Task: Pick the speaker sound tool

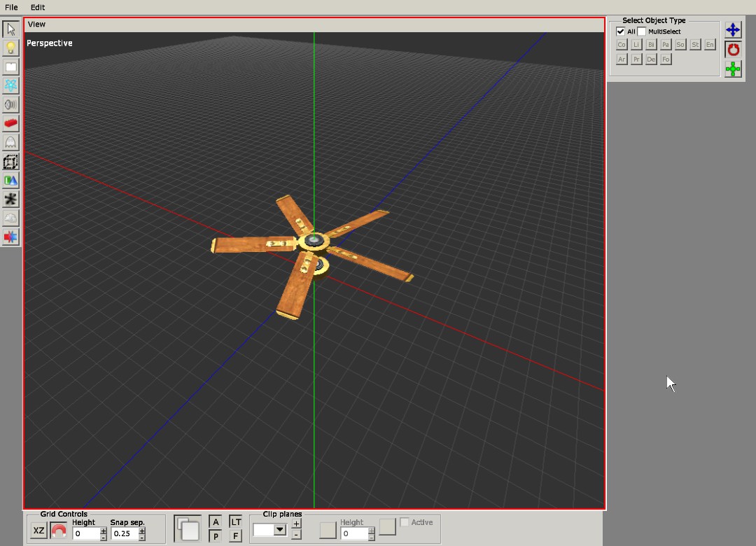Action: pyautogui.click(x=10, y=104)
